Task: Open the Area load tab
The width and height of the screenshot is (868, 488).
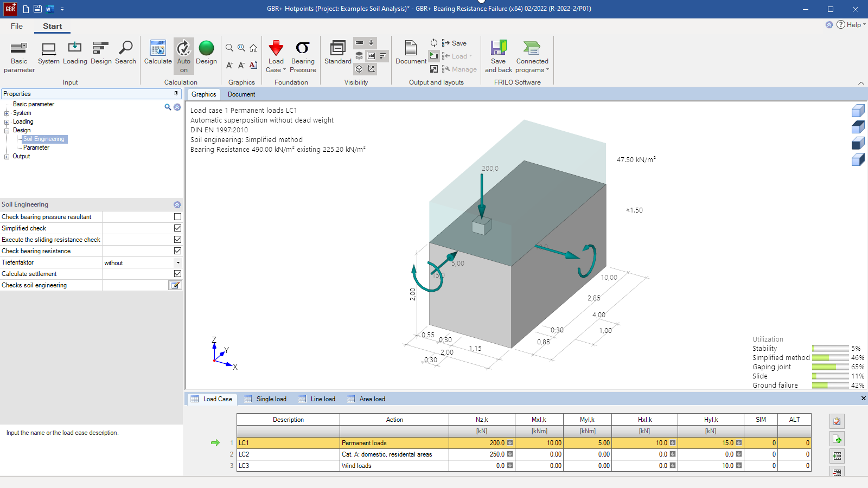Action: pyautogui.click(x=366, y=399)
